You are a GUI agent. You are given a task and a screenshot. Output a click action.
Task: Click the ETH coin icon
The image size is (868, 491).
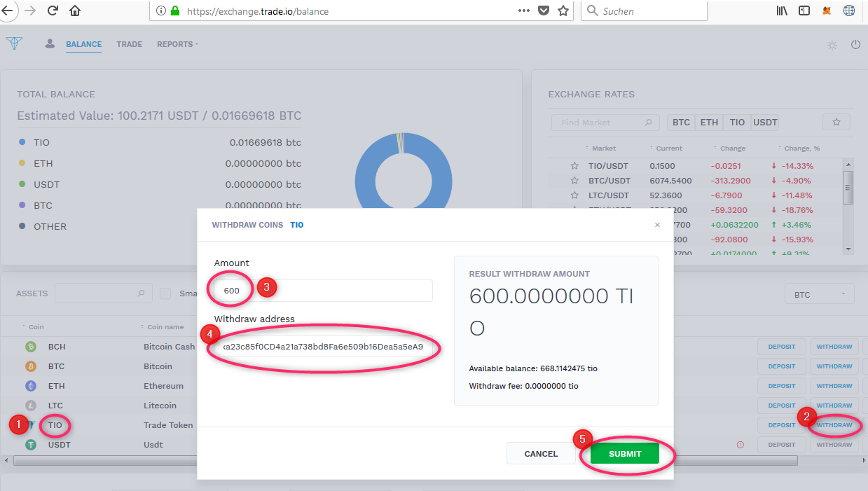[x=31, y=386]
